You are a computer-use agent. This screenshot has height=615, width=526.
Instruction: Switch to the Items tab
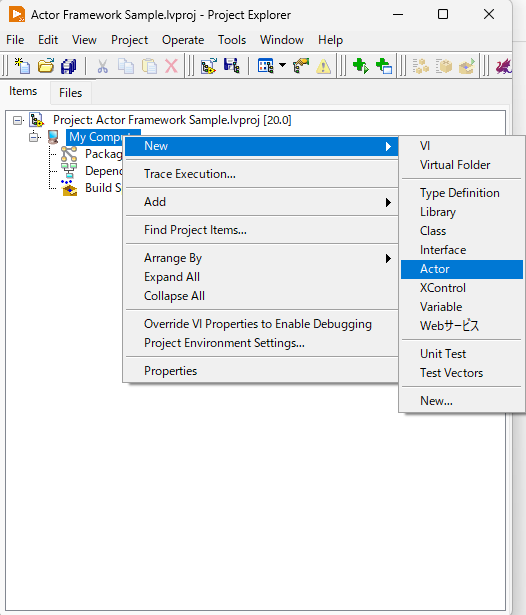(x=23, y=91)
